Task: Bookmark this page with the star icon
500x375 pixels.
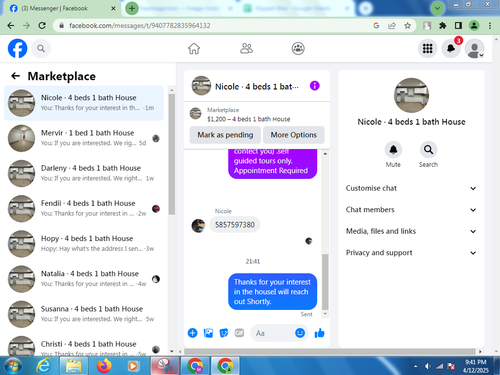Action: pos(407,26)
